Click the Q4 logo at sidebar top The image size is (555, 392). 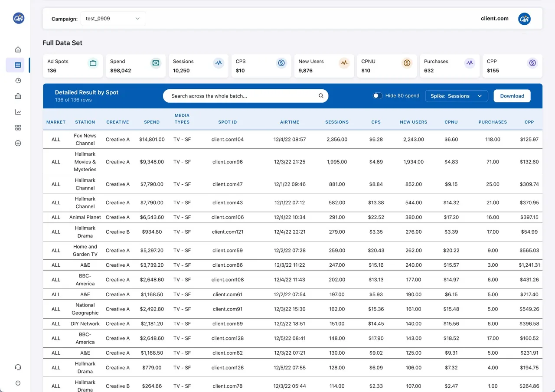click(x=19, y=18)
